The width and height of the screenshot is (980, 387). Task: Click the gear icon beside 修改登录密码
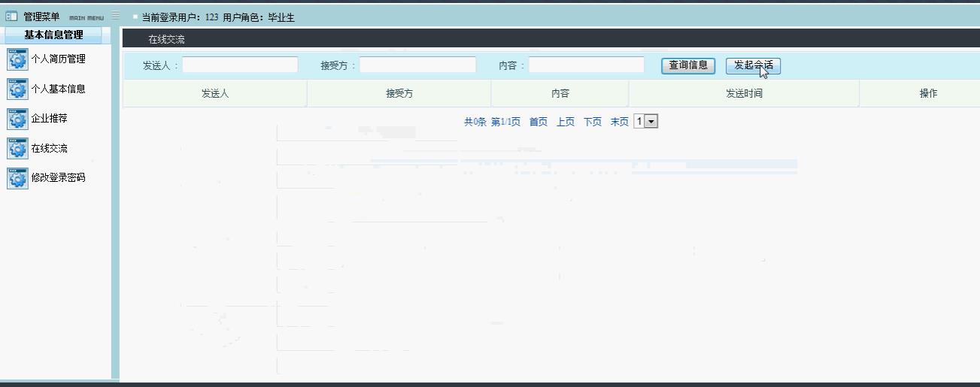click(x=17, y=178)
